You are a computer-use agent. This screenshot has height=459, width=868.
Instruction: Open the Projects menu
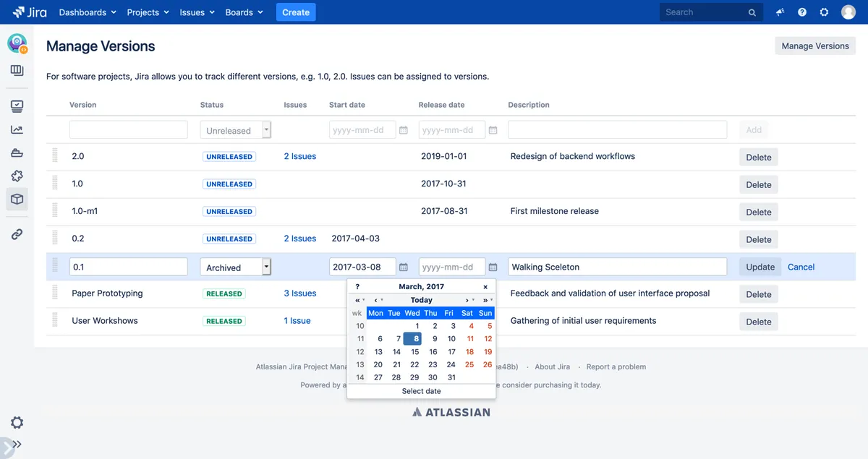tap(148, 12)
